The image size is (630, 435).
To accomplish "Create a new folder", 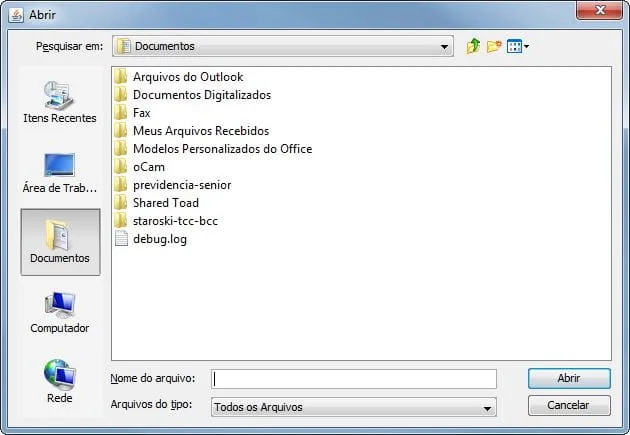I will pyautogui.click(x=494, y=46).
